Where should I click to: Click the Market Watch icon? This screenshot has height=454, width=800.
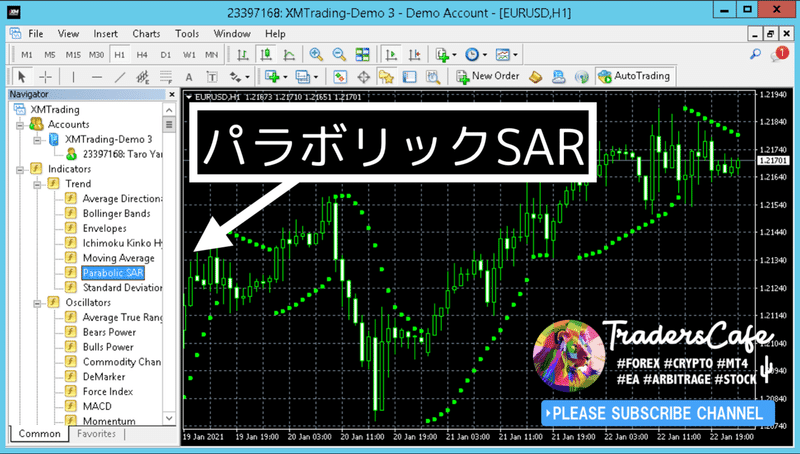340,77
